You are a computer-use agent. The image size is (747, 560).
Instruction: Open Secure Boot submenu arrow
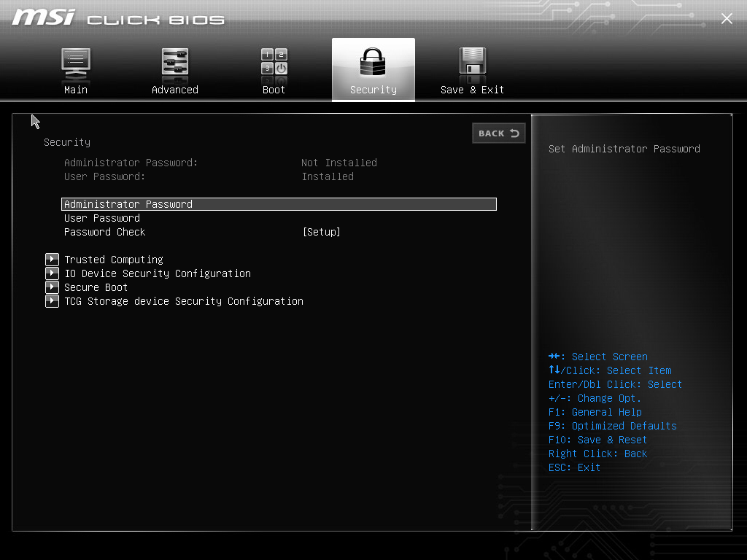tap(52, 287)
